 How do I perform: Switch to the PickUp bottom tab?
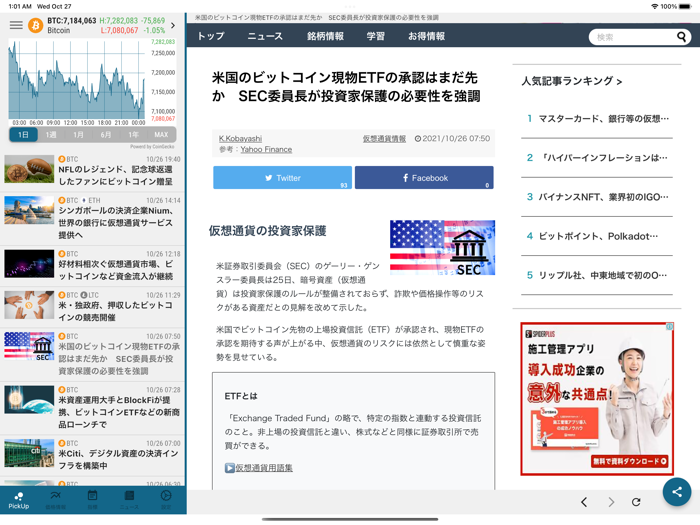click(x=19, y=500)
